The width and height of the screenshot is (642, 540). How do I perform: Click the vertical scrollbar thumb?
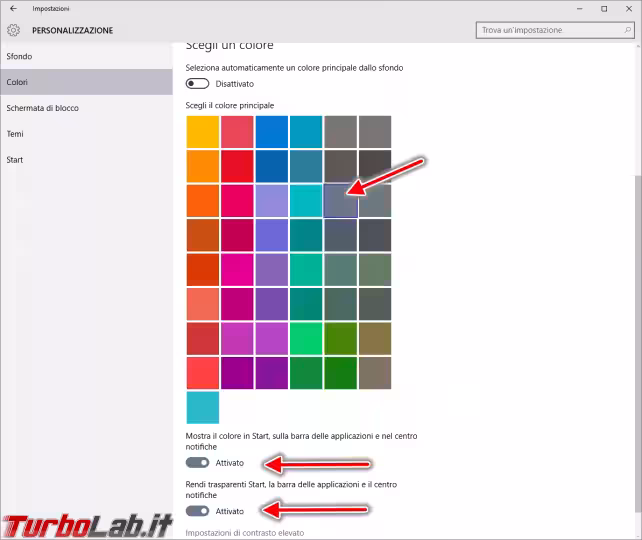(x=637, y=343)
